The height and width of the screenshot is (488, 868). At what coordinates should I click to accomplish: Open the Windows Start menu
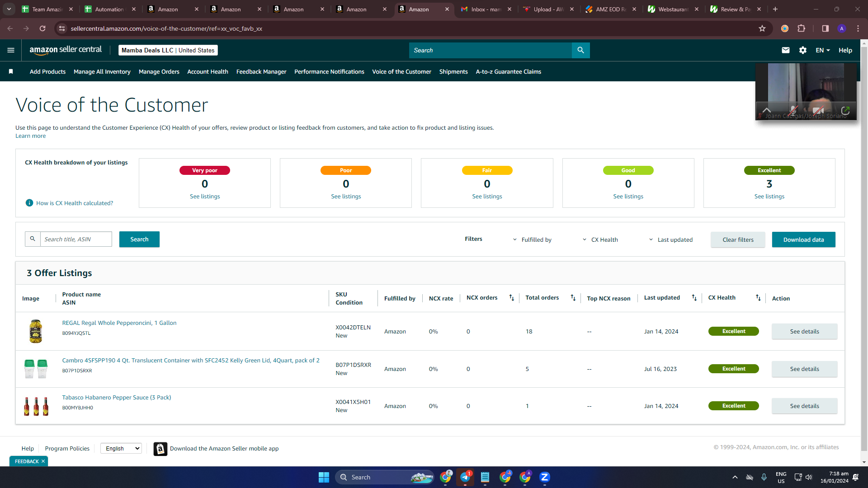[x=324, y=477]
